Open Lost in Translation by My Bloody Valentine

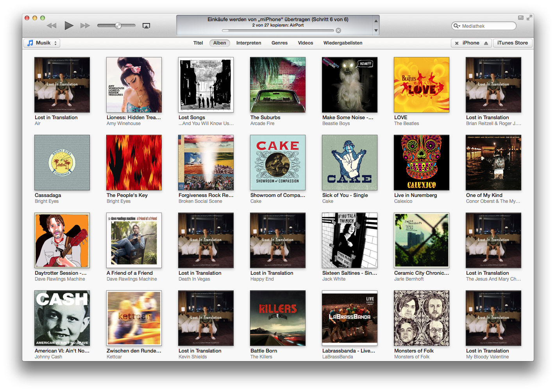point(493,318)
